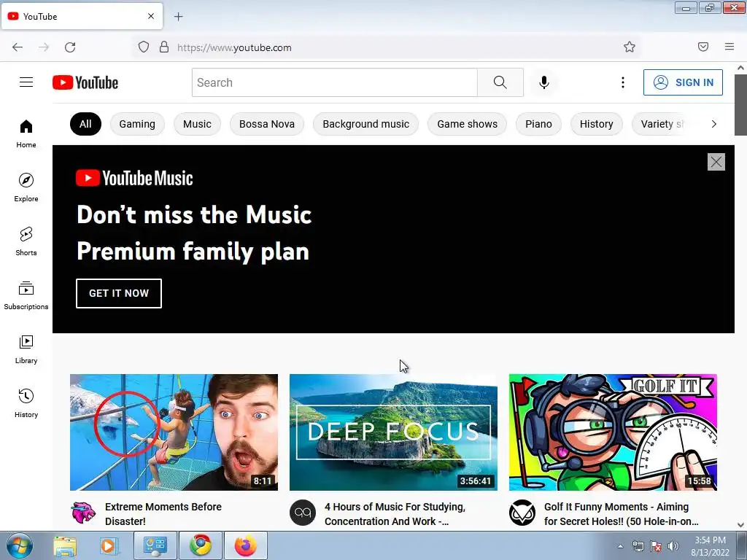Click the browser address bar URL
The image size is (747, 560).
pyautogui.click(x=234, y=47)
